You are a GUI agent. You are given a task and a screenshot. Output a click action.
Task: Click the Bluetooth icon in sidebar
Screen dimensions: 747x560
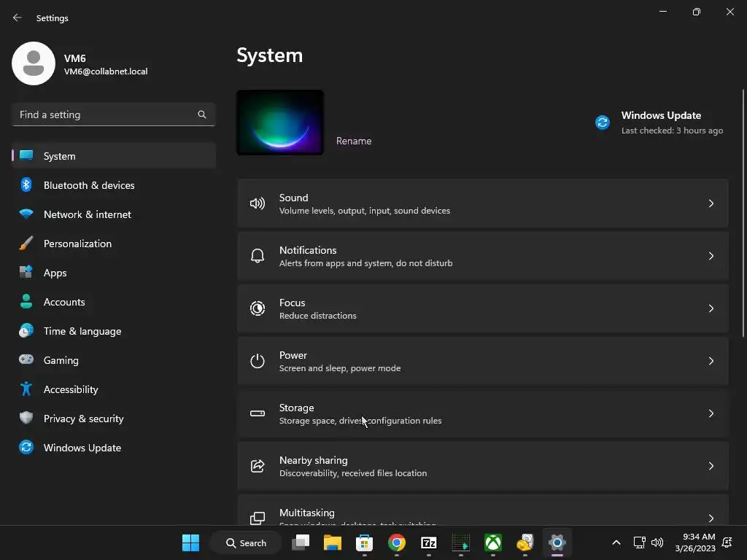click(26, 184)
